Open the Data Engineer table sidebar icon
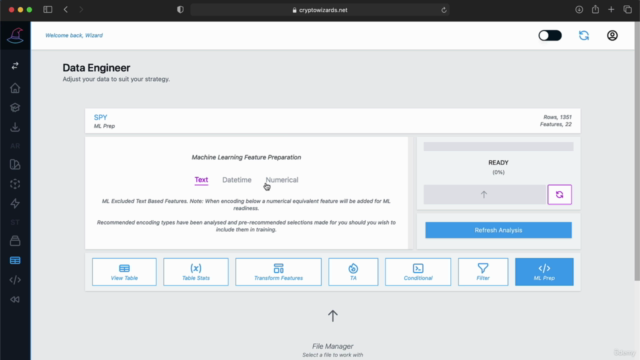640x360 pixels. [15, 260]
